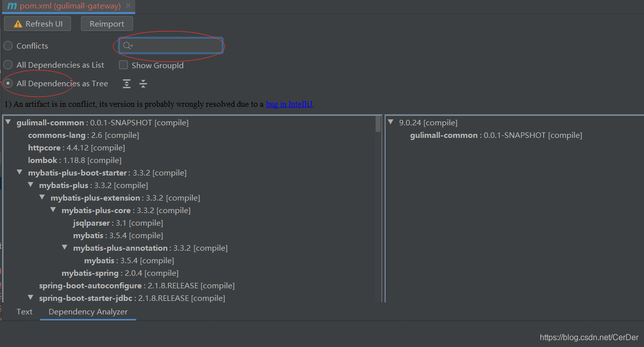Select the Conflicts radio button
Viewport: 644px width, 347px height.
(8, 46)
